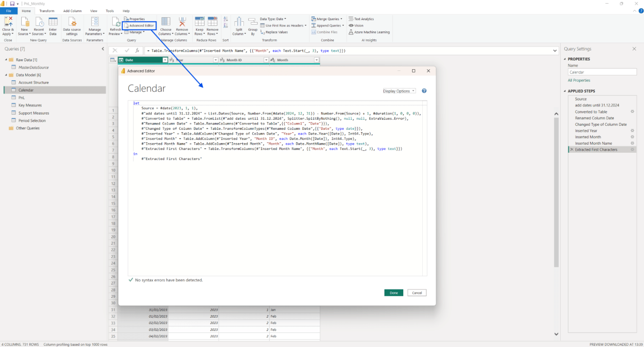644x347 pixels.
Task: Click Done in the Advanced Editor
Action: click(x=393, y=292)
